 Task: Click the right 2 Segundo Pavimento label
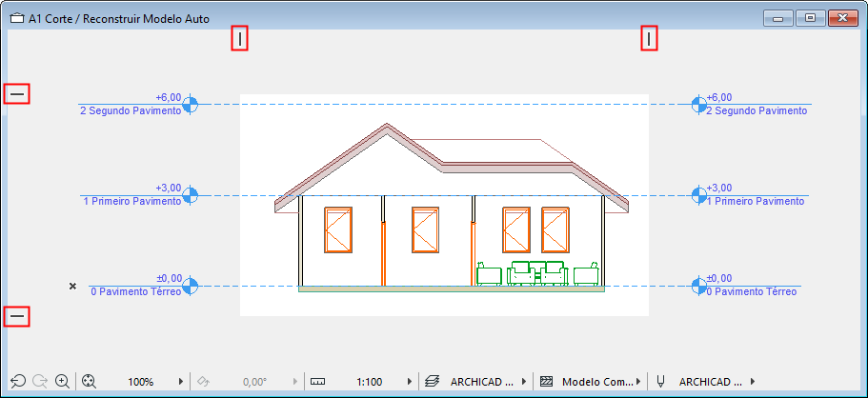pyautogui.click(x=757, y=110)
